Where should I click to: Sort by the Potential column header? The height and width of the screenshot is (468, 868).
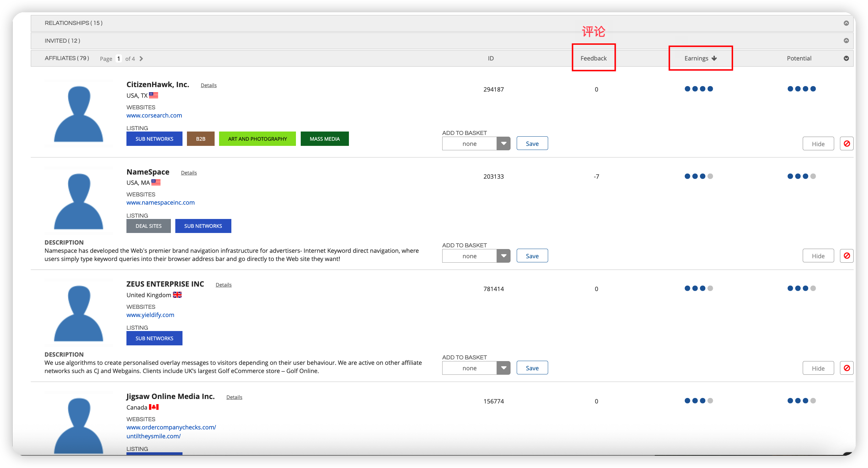[799, 58]
